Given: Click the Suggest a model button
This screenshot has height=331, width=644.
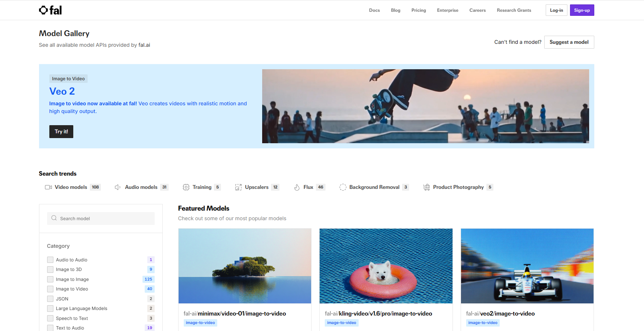Looking at the screenshot, I should 569,42.
